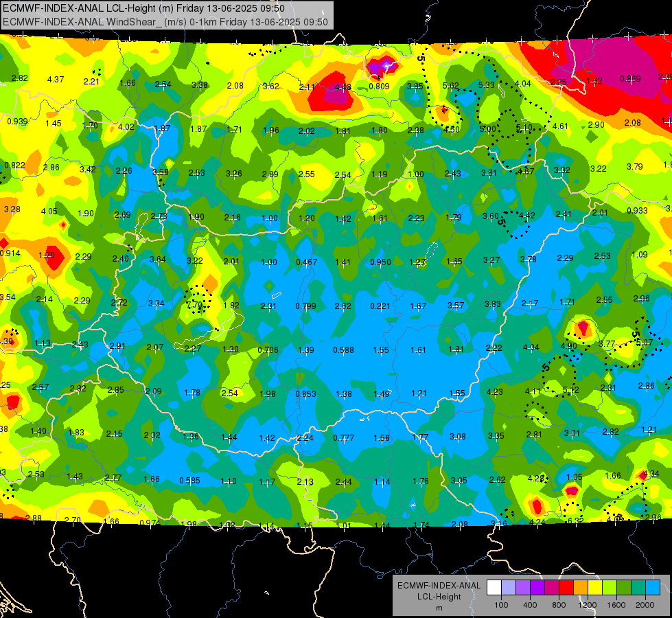Click the wind shear value 4.67
Image resolution: width=672 pixels, height=618 pixels.
(525, 172)
